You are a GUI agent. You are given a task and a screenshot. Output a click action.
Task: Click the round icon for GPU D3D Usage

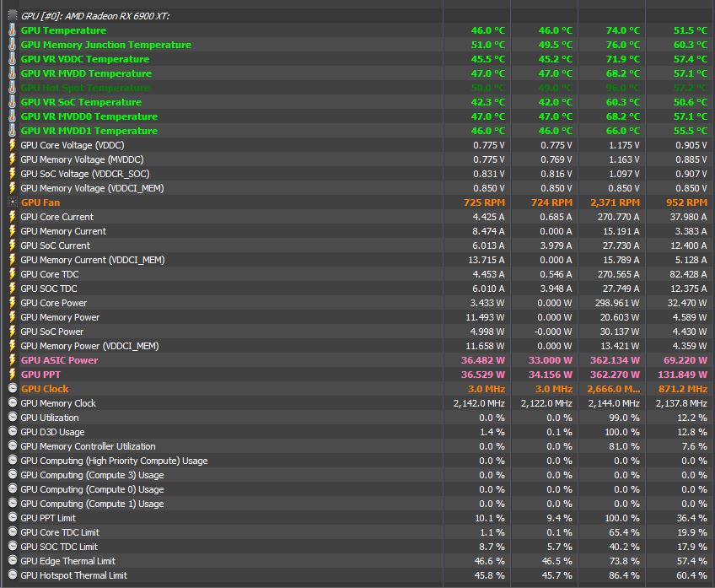13,432
